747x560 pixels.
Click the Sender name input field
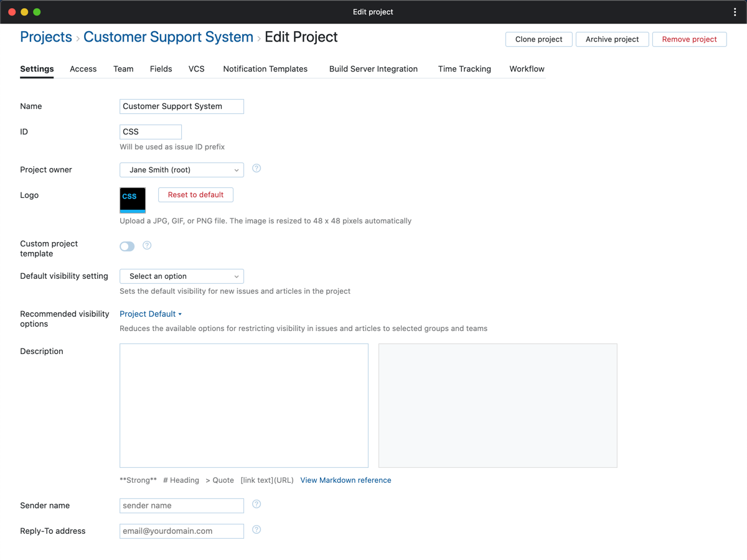click(182, 506)
